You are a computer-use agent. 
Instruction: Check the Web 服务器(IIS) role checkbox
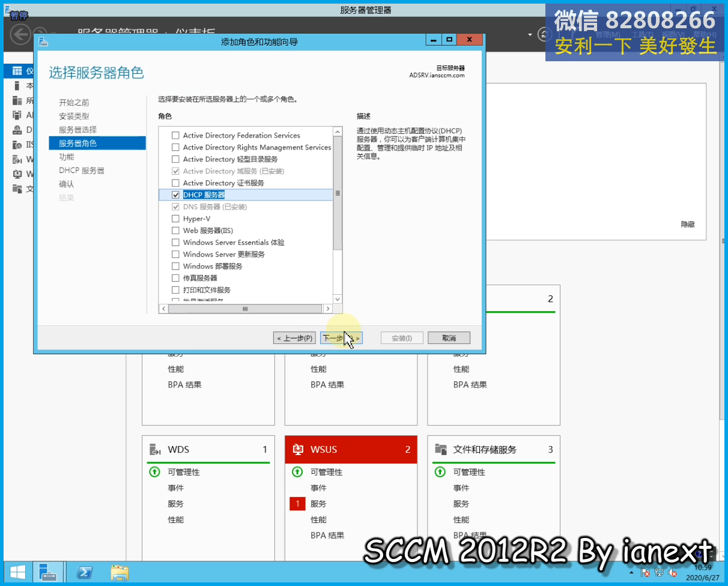[175, 231]
